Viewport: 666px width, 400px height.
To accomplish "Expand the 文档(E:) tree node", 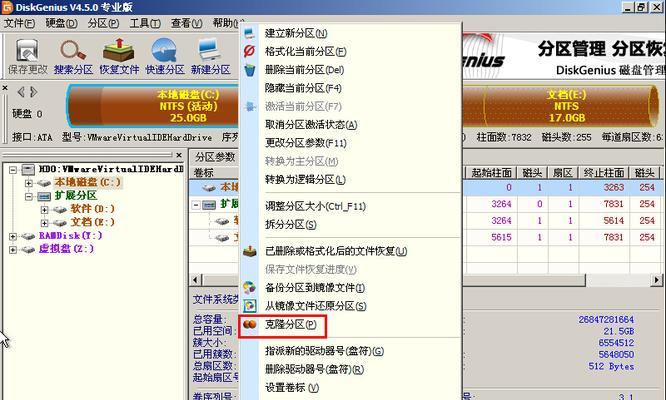I will pos(44,223).
